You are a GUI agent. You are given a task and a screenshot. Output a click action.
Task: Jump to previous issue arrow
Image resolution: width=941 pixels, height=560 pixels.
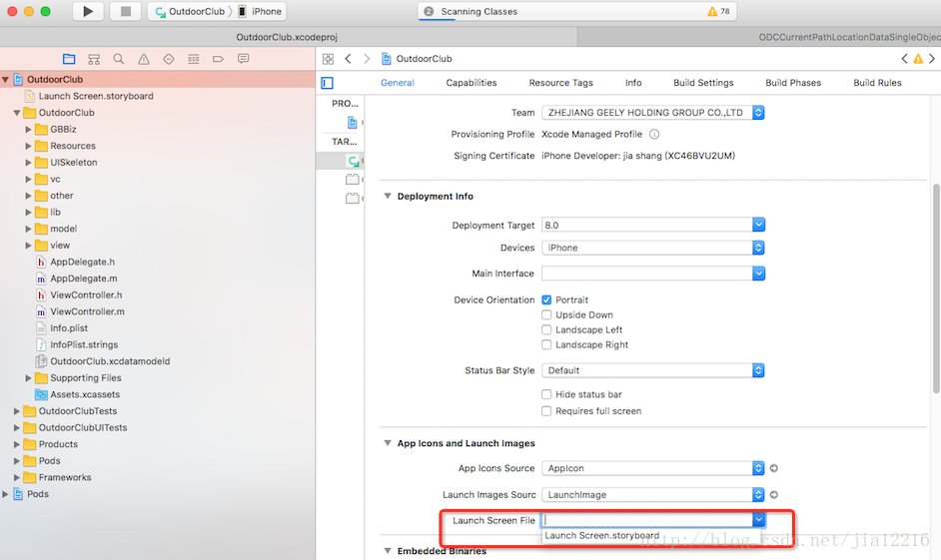904,59
